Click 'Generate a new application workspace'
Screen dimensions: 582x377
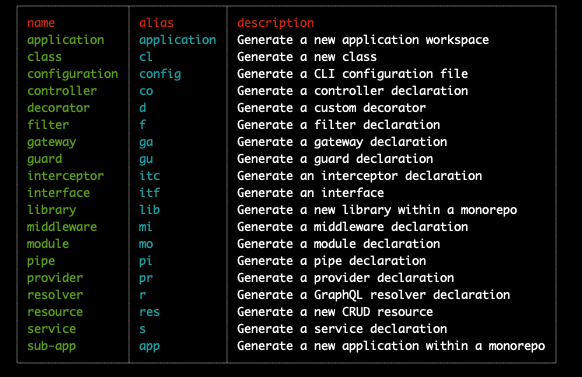363,40
